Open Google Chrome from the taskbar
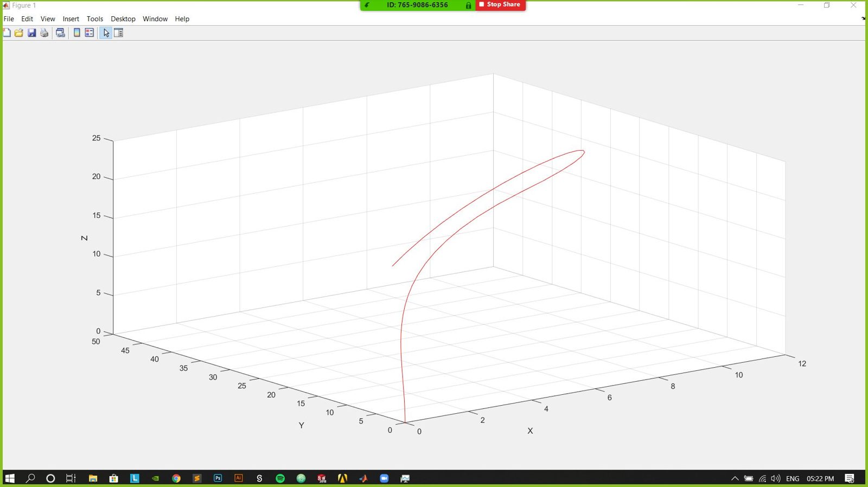The width and height of the screenshot is (868, 487). (176, 478)
